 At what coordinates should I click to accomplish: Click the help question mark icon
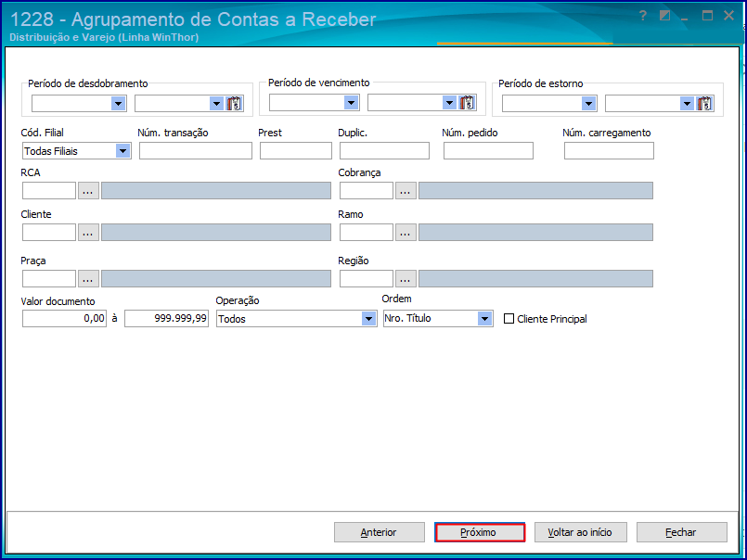[643, 16]
